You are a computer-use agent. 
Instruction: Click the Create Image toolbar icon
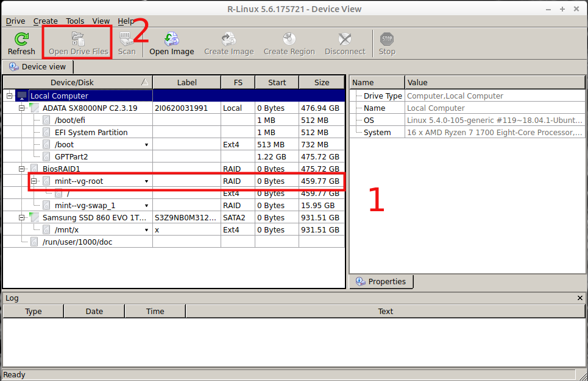click(x=228, y=40)
